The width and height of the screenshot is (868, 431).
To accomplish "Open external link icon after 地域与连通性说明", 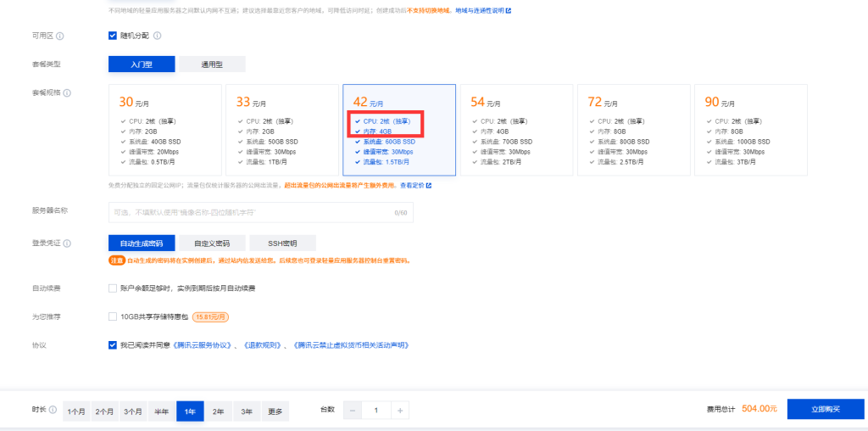I will [509, 10].
